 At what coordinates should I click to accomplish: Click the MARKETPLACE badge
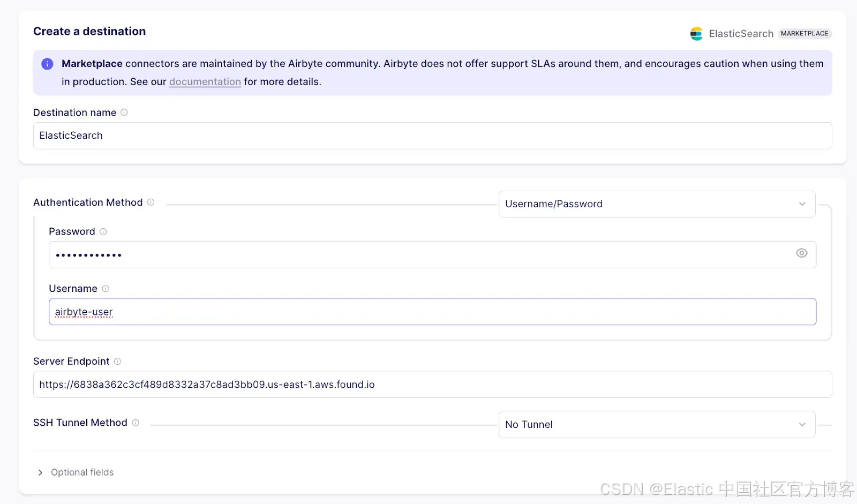(x=804, y=34)
